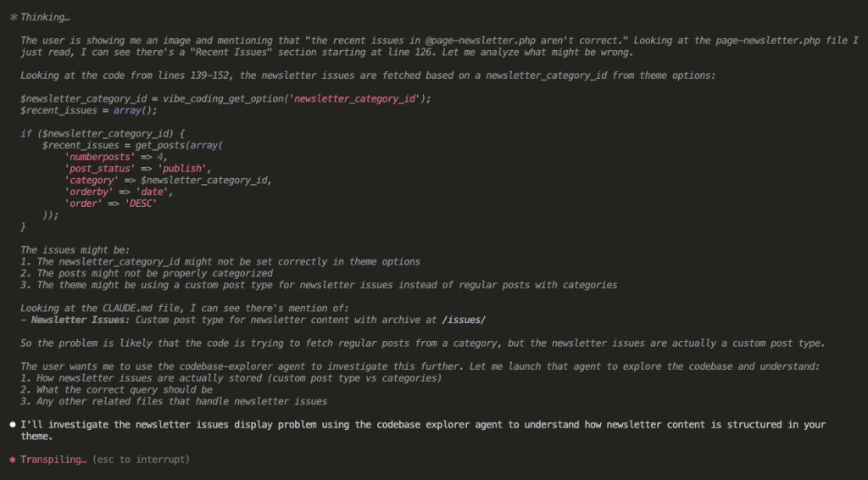Click the 'numberposts' key in the array

(100, 157)
